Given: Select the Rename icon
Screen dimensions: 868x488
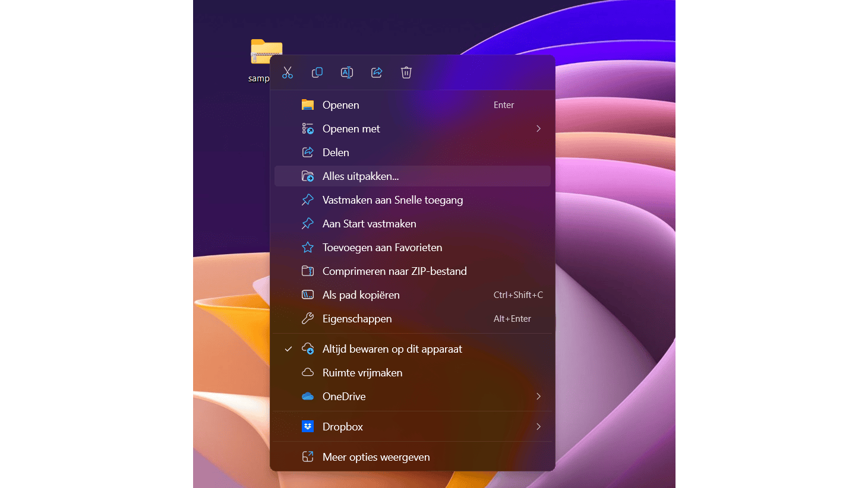Looking at the screenshot, I should (347, 72).
